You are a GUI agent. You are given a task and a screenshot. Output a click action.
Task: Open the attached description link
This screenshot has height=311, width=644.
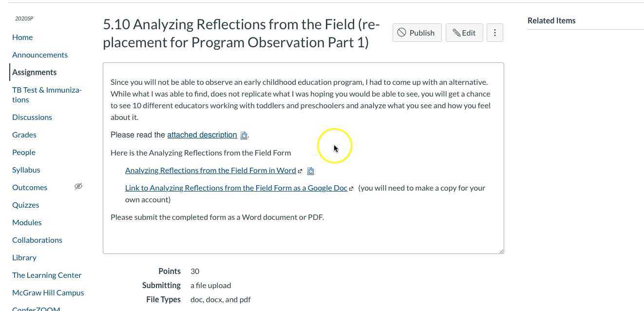pos(202,135)
